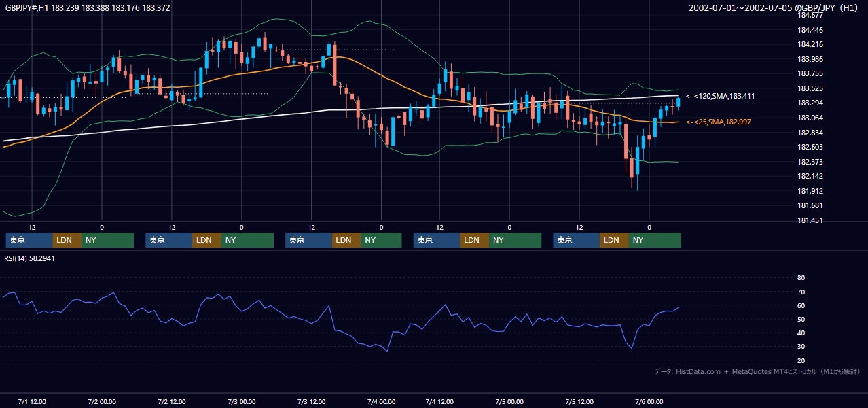Click the 7/1 12:00 date label
868x408 pixels.
32,401
